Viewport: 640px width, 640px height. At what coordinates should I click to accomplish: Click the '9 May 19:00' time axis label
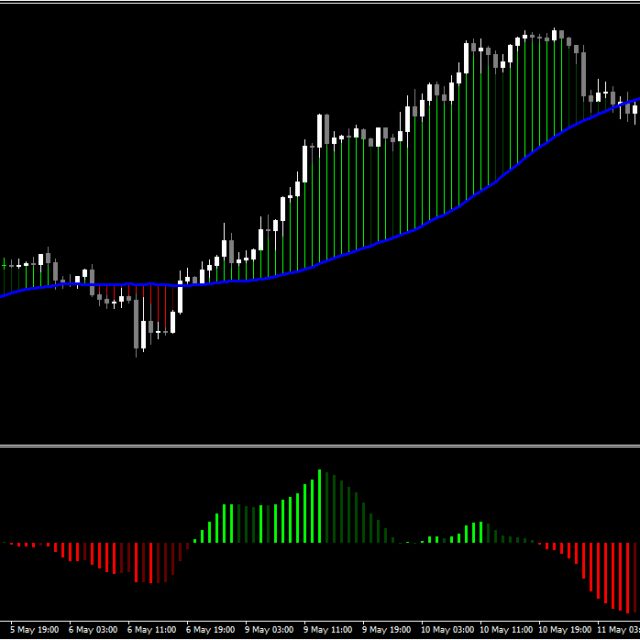point(387,630)
